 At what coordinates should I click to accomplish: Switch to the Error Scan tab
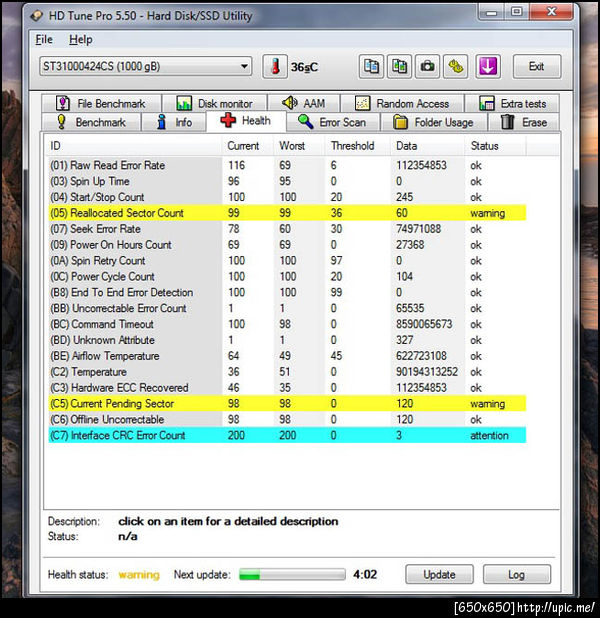(x=333, y=122)
